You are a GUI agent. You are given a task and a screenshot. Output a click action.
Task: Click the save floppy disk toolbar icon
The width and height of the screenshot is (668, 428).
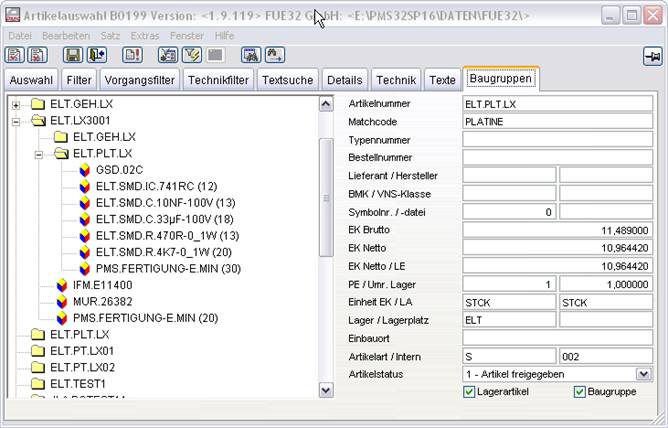click(71, 55)
